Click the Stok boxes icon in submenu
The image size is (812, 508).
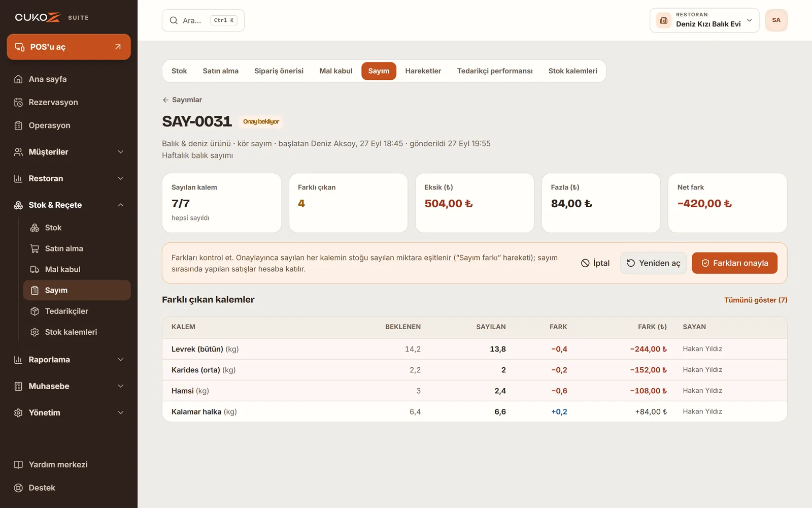tap(35, 228)
